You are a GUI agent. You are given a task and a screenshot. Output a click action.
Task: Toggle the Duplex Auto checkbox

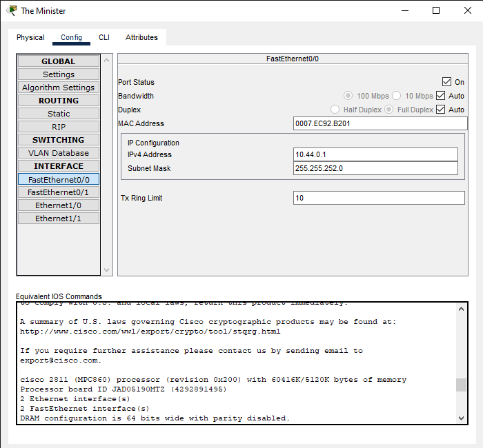(440, 109)
